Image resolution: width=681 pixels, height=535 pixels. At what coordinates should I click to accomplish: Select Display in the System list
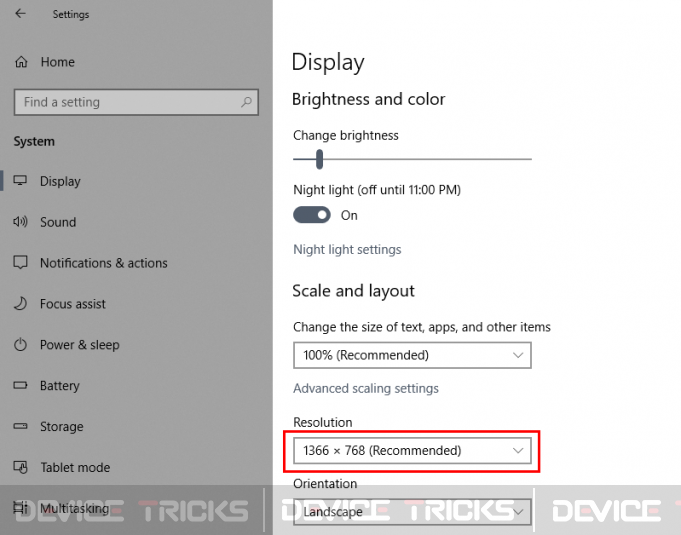60,181
